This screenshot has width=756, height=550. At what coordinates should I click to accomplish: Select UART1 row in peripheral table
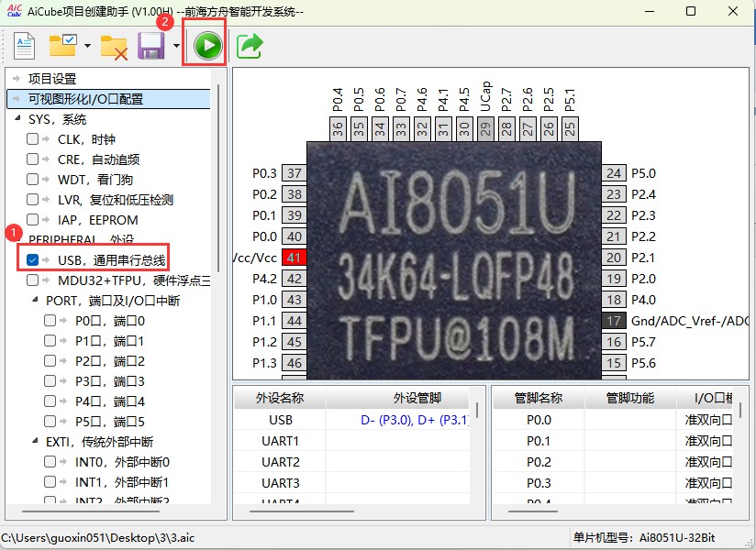[x=351, y=441]
